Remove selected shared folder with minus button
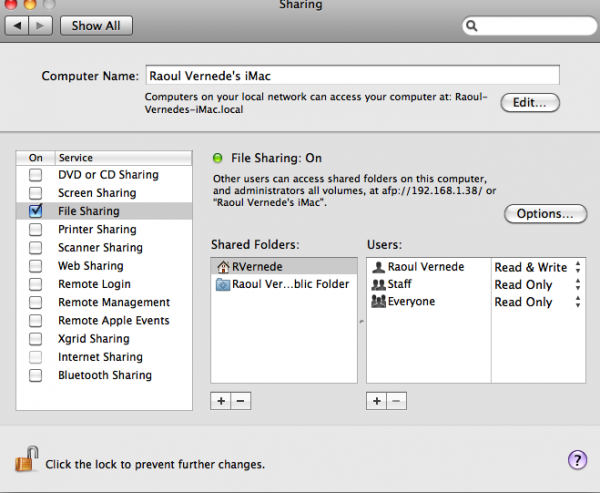600x493 pixels. click(241, 401)
